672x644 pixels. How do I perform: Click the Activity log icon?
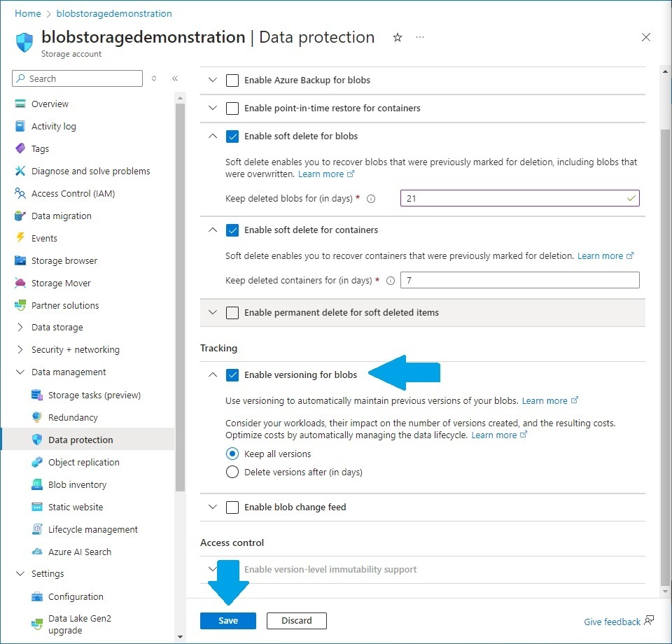click(x=20, y=126)
